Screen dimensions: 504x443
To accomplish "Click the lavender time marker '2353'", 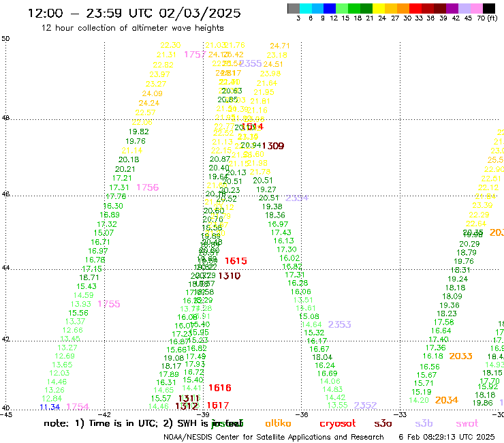I will 339,324.
